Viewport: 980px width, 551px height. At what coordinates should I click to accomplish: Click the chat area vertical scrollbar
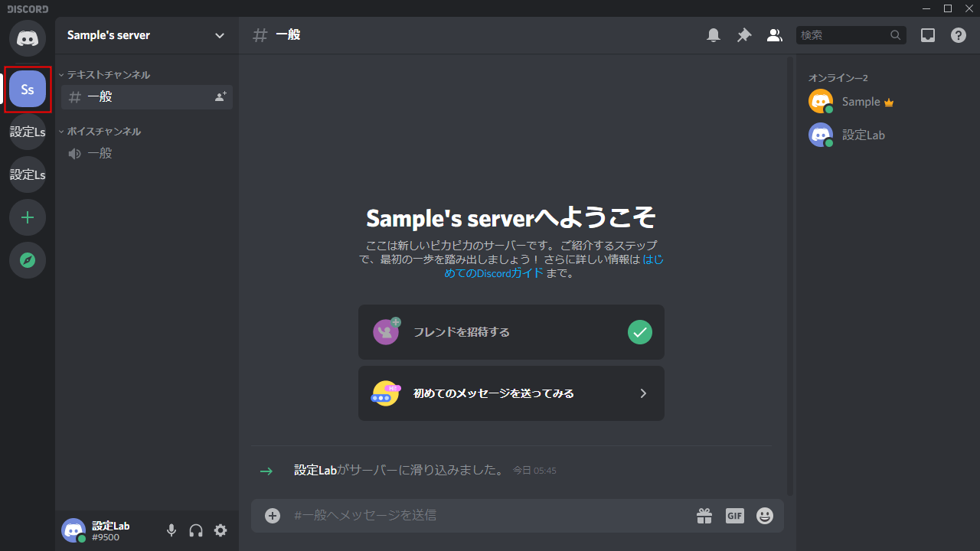pos(790,275)
